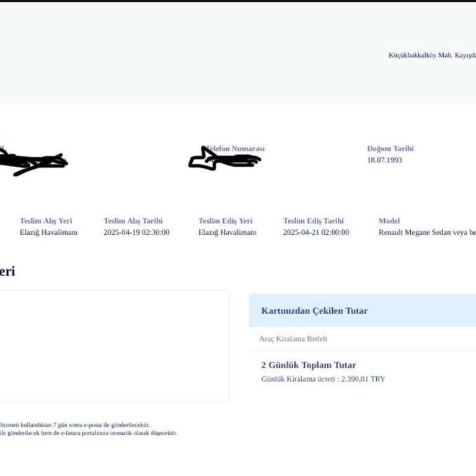Image resolution: width=476 pixels, height=476 pixels.
Task: Click the Küçükbakkalköy Mah. address text
Action: (x=432, y=55)
